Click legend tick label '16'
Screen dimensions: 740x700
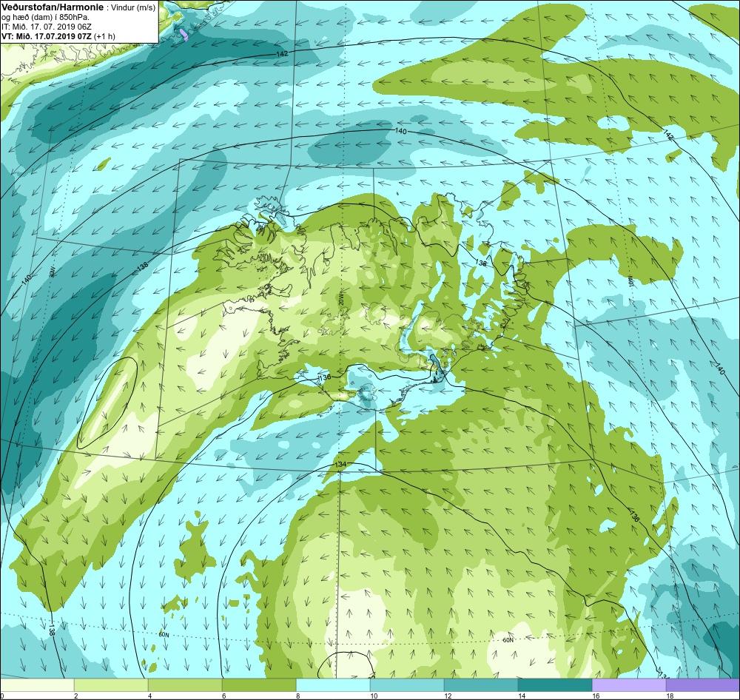(596, 696)
